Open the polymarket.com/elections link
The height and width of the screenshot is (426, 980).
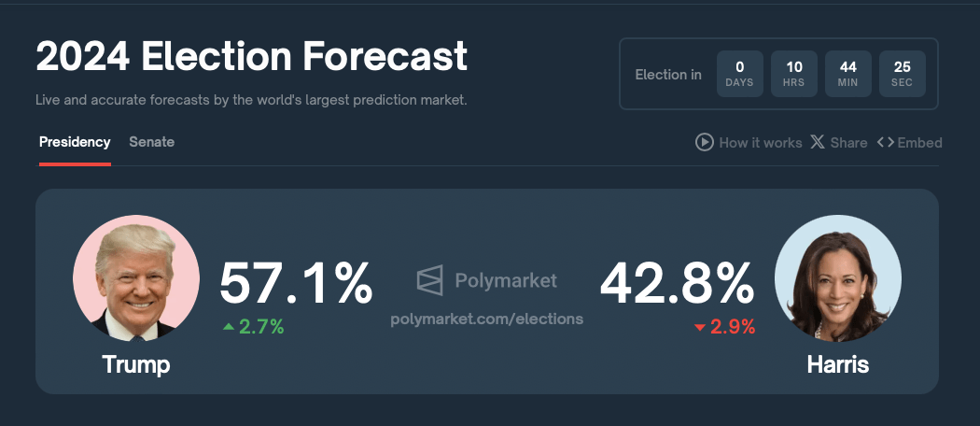pyautogui.click(x=487, y=319)
